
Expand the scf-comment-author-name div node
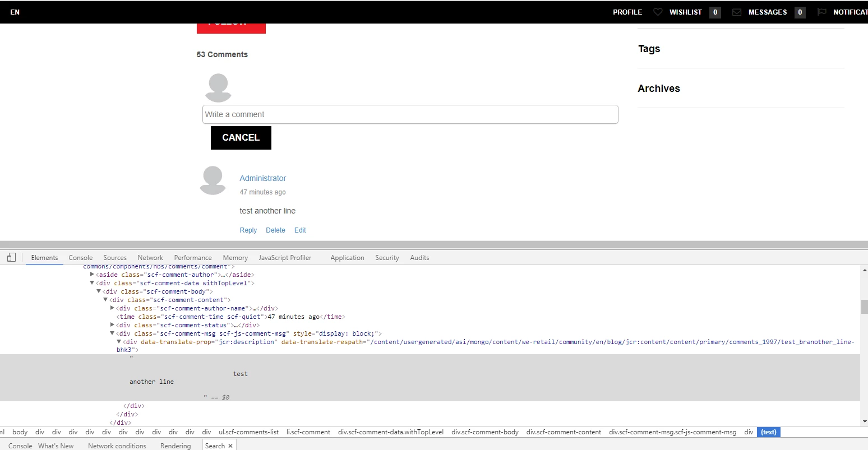(112, 308)
